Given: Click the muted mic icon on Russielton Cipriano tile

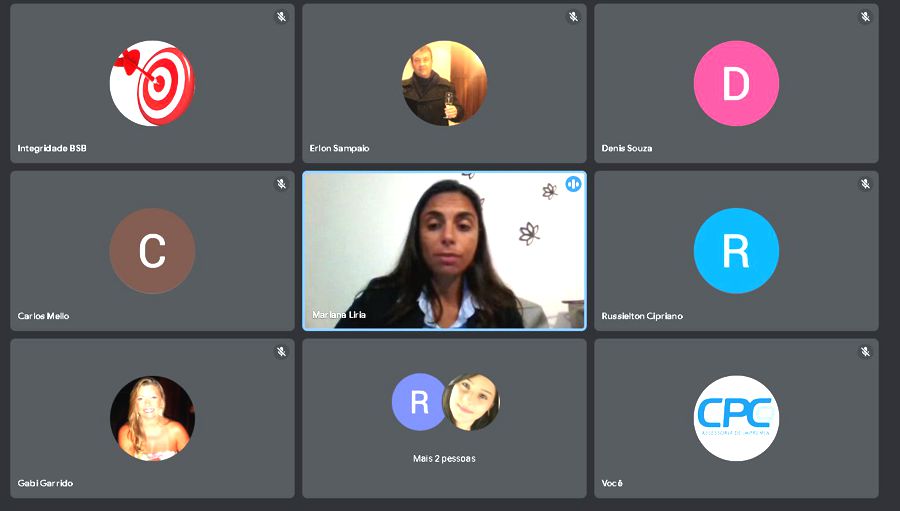Looking at the screenshot, I should [x=866, y=184].
